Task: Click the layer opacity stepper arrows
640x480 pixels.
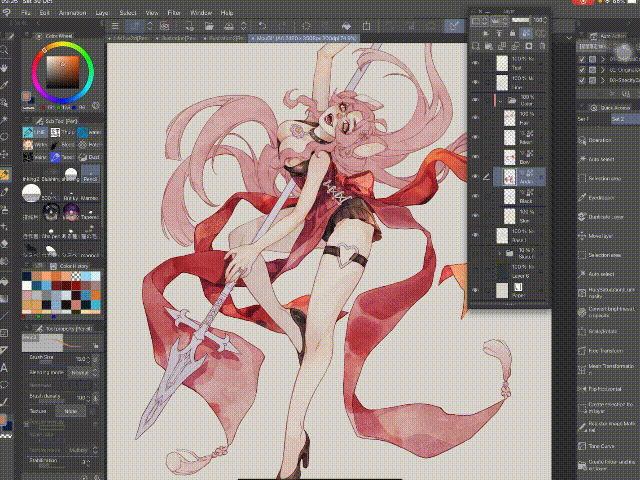Action: click(545, 20)
